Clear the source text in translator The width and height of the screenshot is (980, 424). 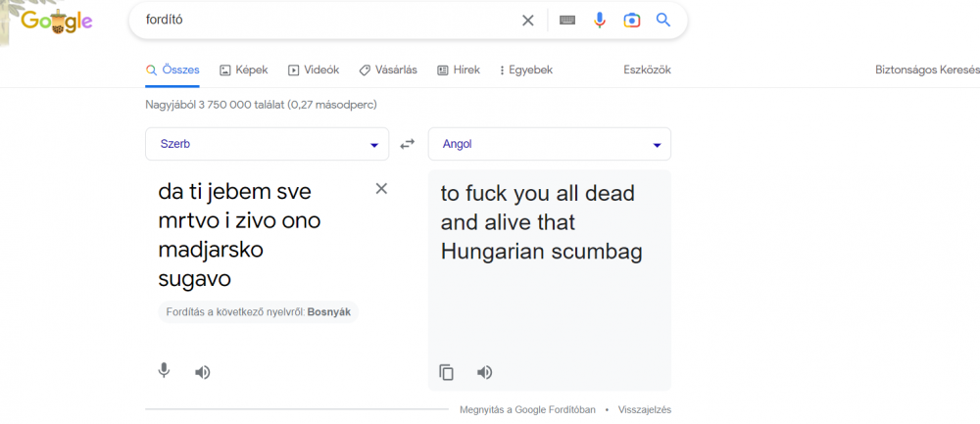click(x=381, y=188)
